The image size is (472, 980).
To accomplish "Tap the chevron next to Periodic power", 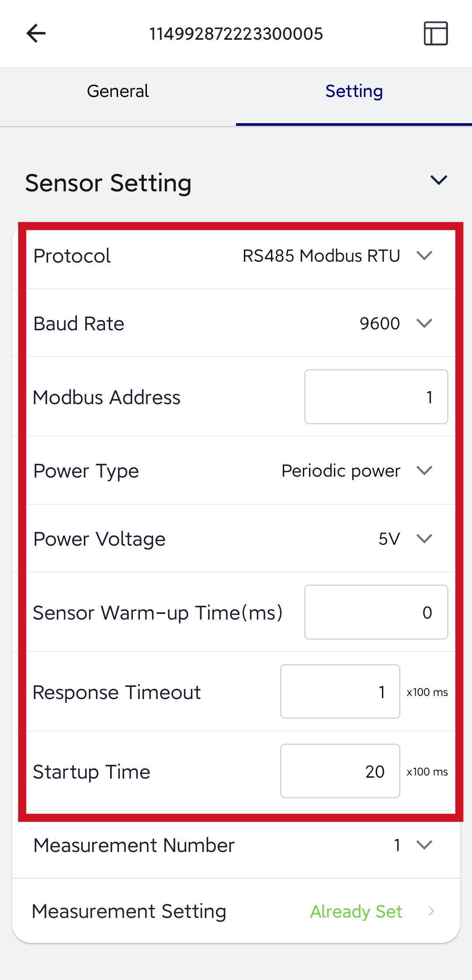I will point(424,471).
